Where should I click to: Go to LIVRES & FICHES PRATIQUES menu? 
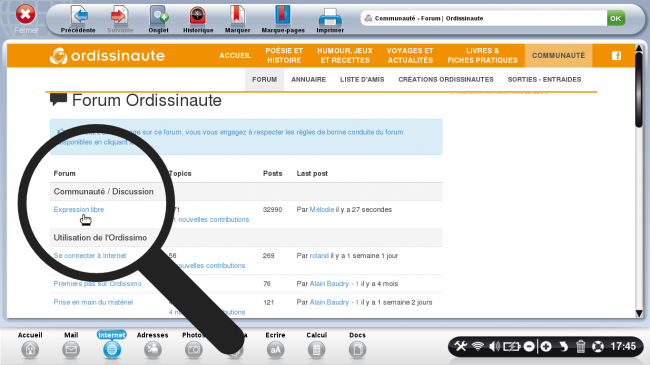click(x=483, y=55)
